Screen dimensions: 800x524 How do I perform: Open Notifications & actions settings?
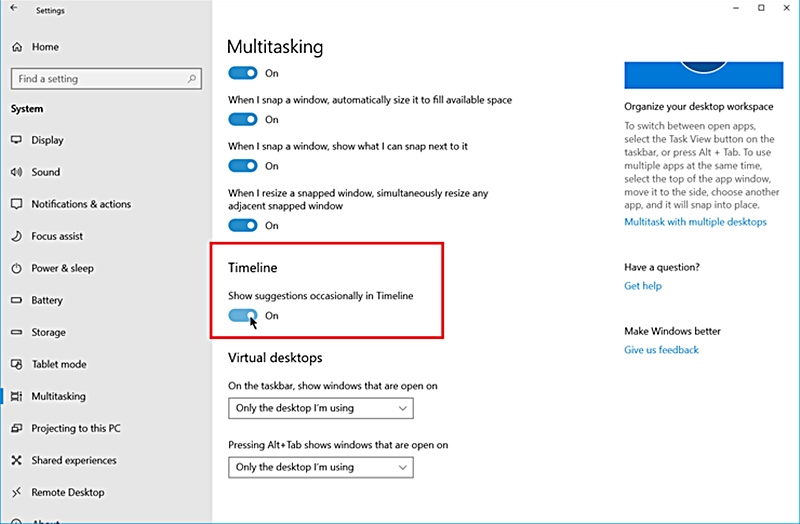click(x=81, y=204)
